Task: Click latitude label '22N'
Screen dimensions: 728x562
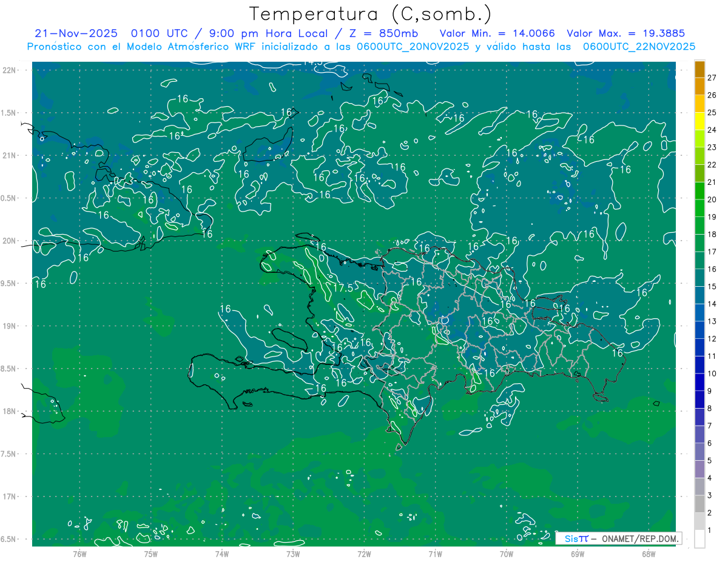Action: click(10, 70)
